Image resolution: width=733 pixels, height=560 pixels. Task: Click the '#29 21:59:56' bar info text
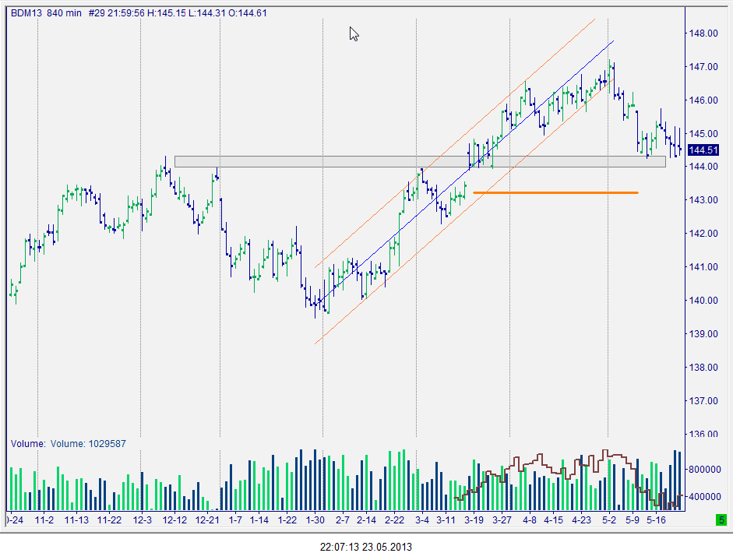pyautogui.click(x=116, y=13)
